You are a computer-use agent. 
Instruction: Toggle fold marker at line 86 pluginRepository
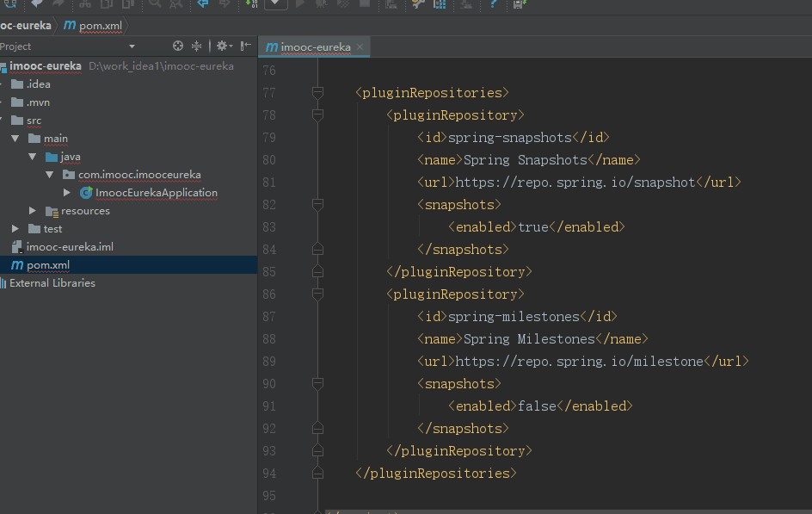317,294
